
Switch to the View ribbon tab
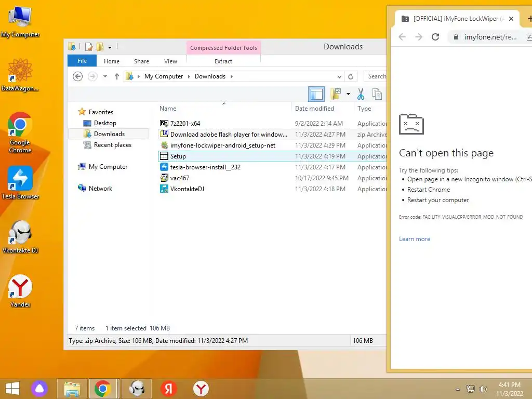170,61
